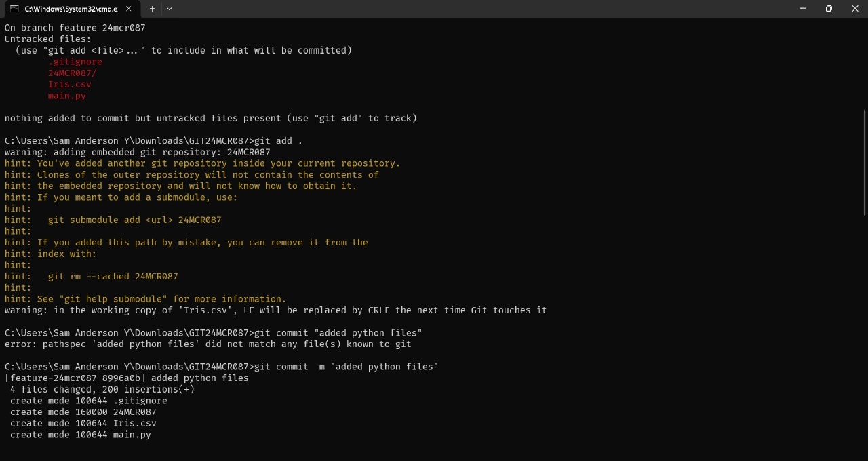Click the 'git submodule add <url> 24MCR087' hint
Image resolution: width=868 pixels, height=461 pixels.
(134, 220)
